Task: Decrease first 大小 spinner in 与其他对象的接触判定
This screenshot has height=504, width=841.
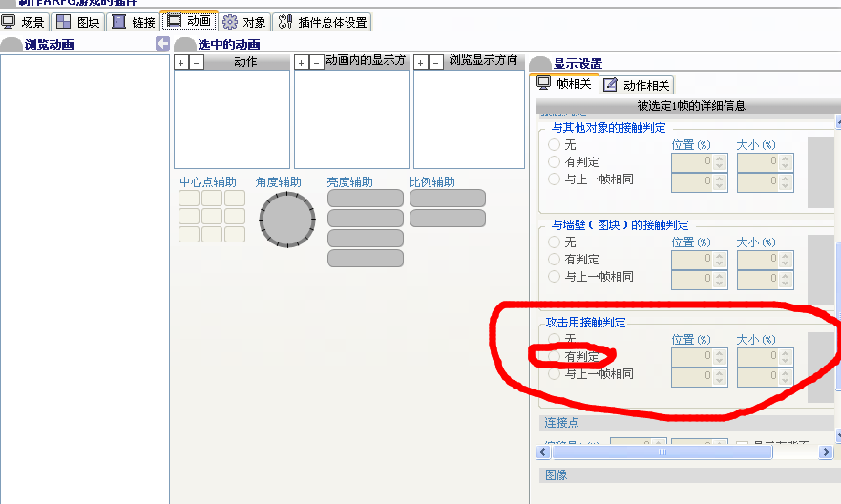Action: tap(786, 166)
